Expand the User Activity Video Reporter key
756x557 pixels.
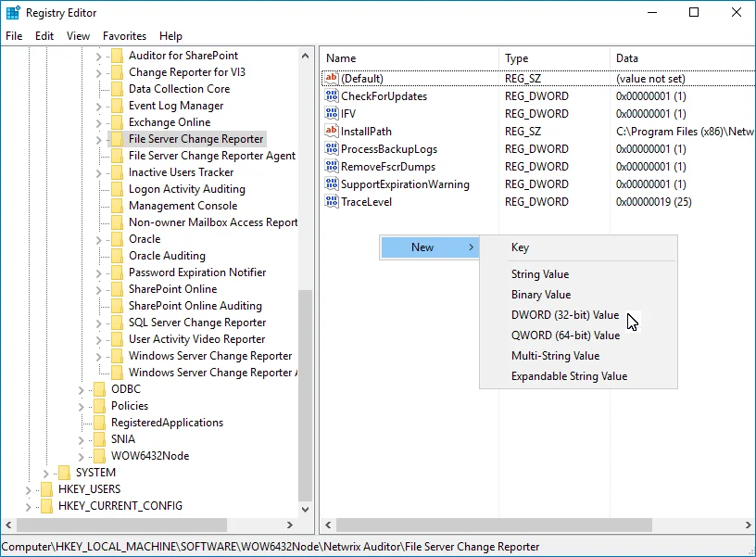pos(98,340)
